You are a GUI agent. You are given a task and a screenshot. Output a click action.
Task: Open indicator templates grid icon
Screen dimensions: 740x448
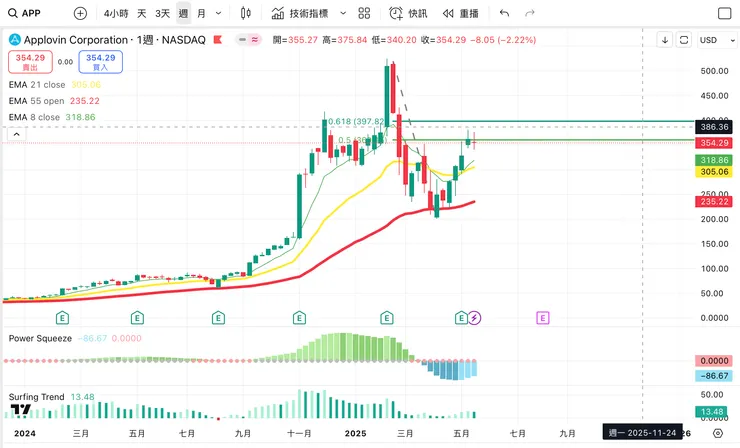click(364, 13)
